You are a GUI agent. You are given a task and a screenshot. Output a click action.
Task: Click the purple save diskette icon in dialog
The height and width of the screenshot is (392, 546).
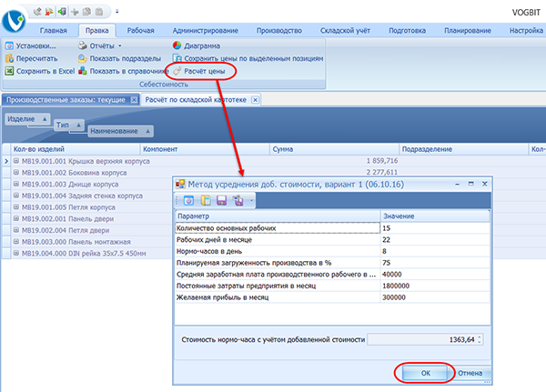(x=222, y=200)
